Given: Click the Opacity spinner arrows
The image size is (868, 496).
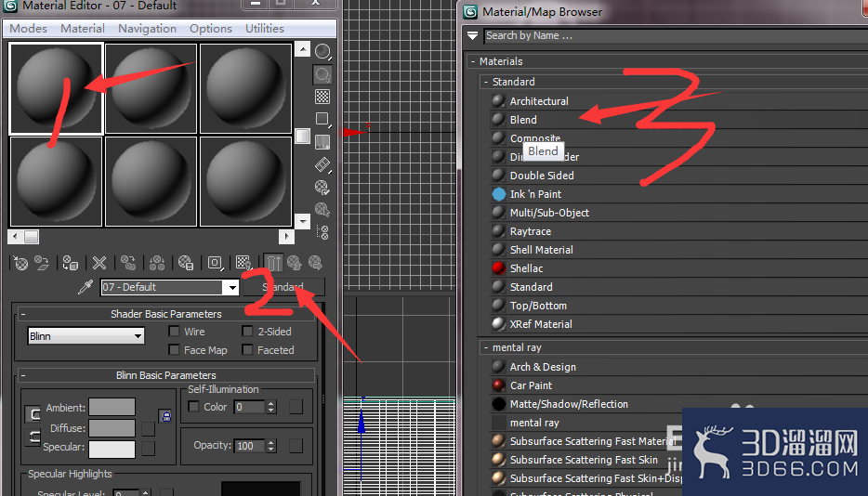Looking at the screenshot, I should [x=270, y=446].
